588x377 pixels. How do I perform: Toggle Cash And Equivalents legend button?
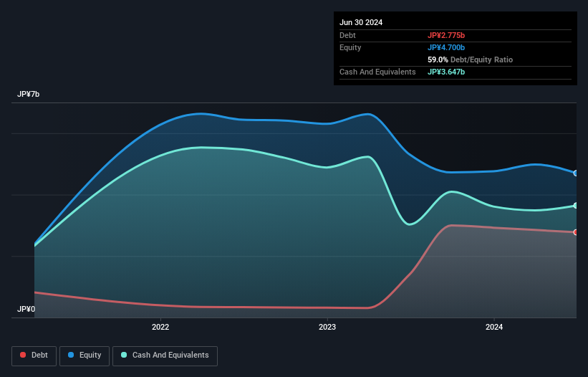pos(165,355)
